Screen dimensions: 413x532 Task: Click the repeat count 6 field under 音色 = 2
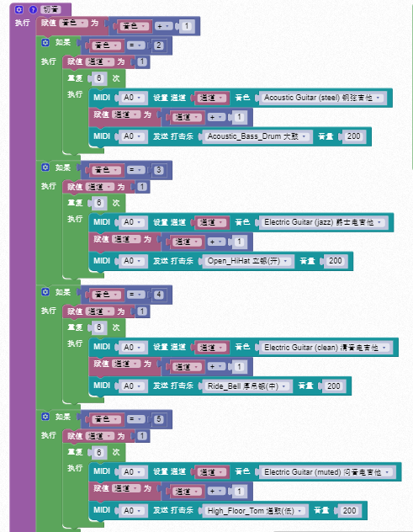click(98, 78)
